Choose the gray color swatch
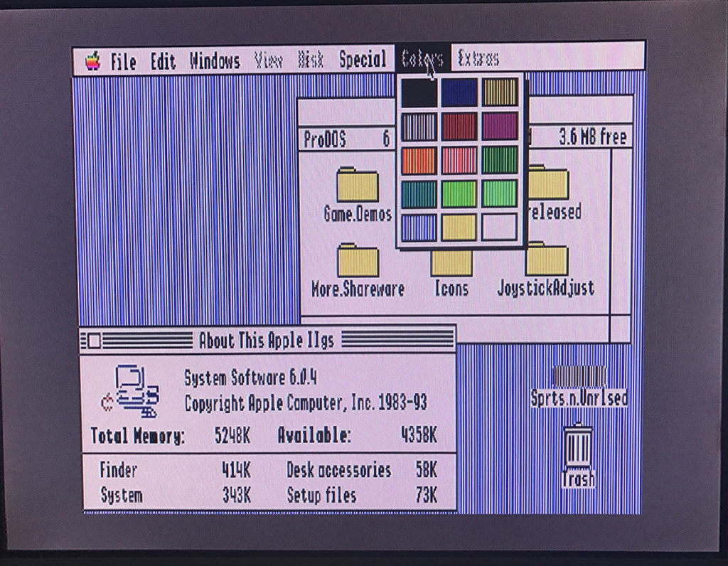 (x=419, y=127)
